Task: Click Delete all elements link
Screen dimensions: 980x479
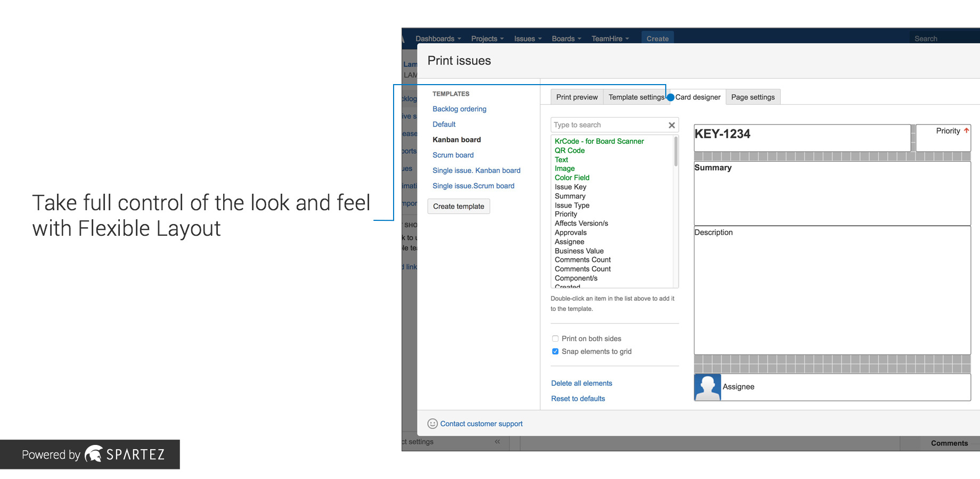Action: [x=582, y=383]
